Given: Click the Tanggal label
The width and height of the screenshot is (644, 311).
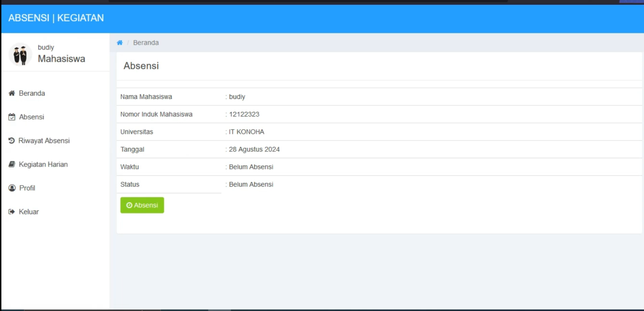Looking at the screenshot, I should point(132,149).
